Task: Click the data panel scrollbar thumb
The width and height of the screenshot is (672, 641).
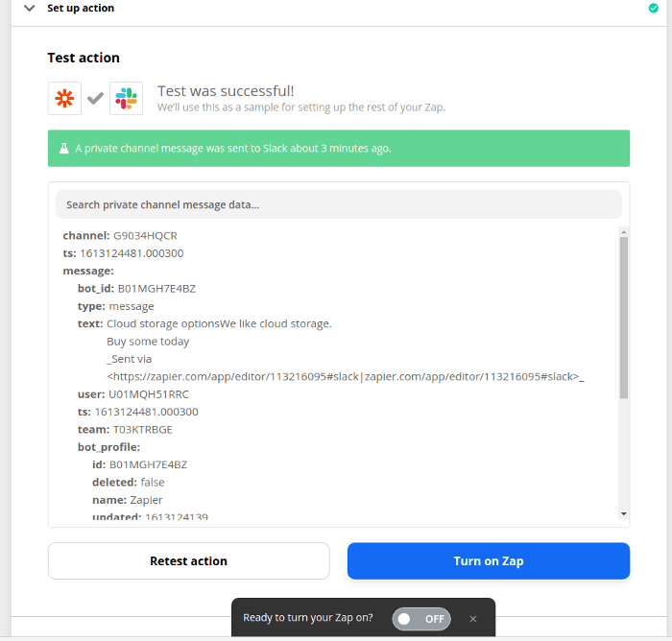Action: coord(624,318)
